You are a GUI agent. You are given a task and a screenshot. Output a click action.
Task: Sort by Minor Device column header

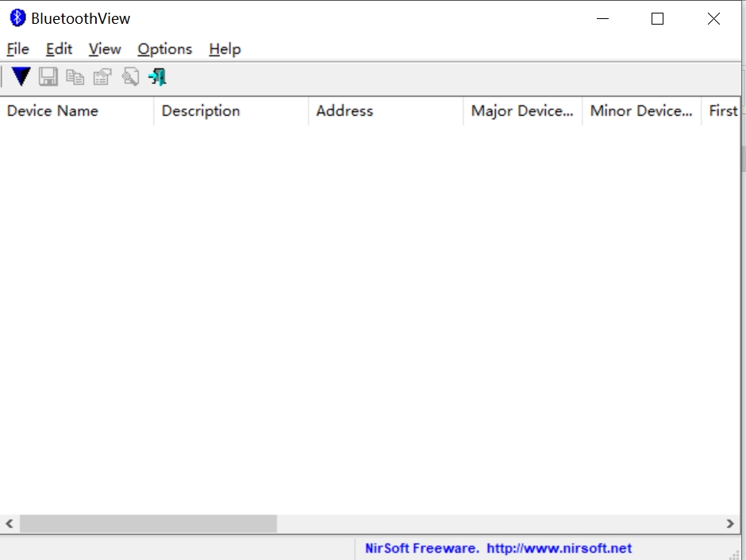coord(642,111)
